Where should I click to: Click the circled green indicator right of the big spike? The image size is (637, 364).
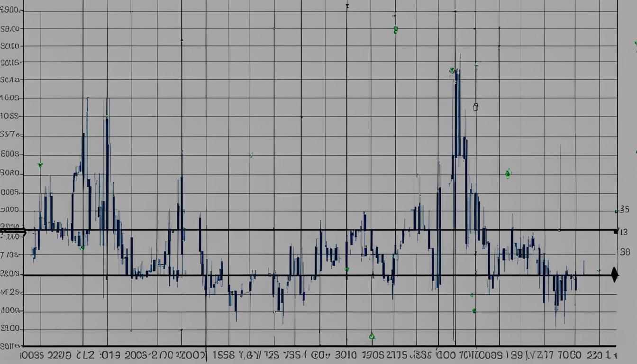coord(508,173)
